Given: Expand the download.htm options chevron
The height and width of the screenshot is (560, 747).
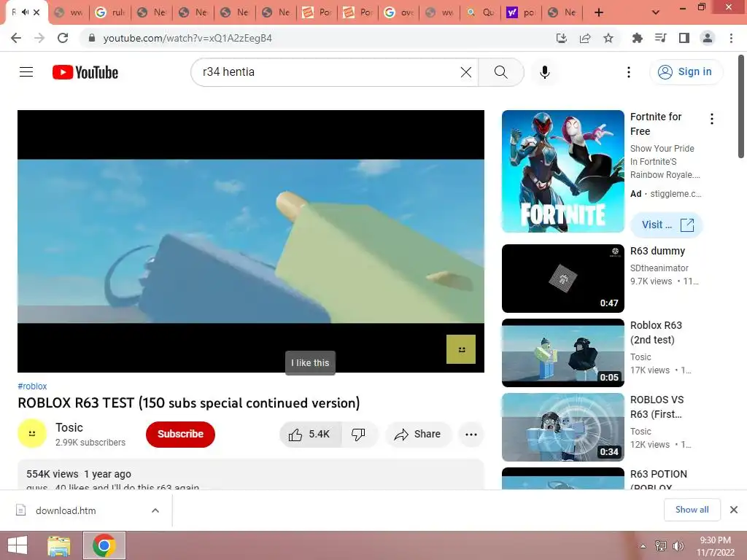Looking at the screenshot, I should (x=155, y=510).
